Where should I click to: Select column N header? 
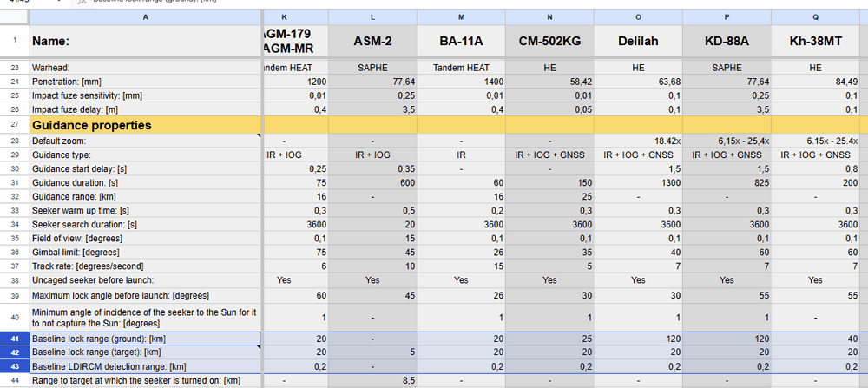pyautogui.click(x=549, y=16)
